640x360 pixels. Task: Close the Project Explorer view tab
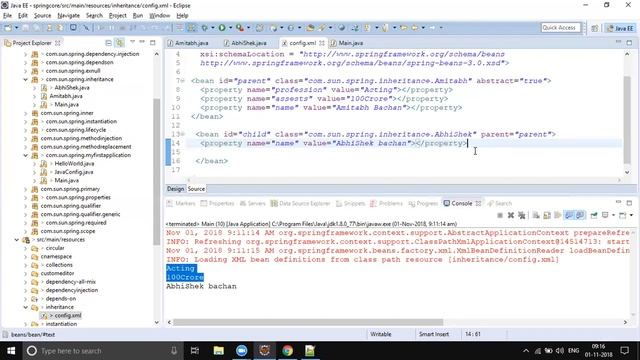pos(58,42)
